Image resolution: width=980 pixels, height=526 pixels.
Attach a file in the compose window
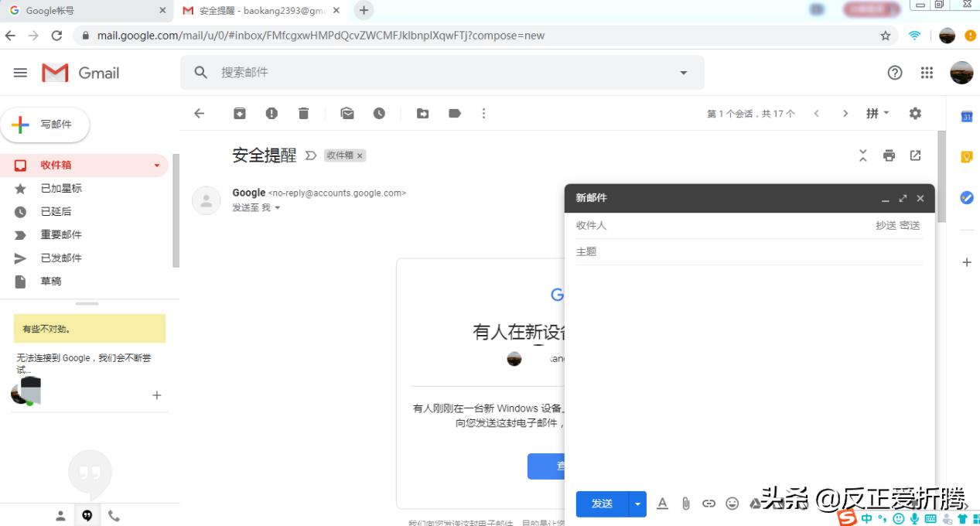(685, 503)
